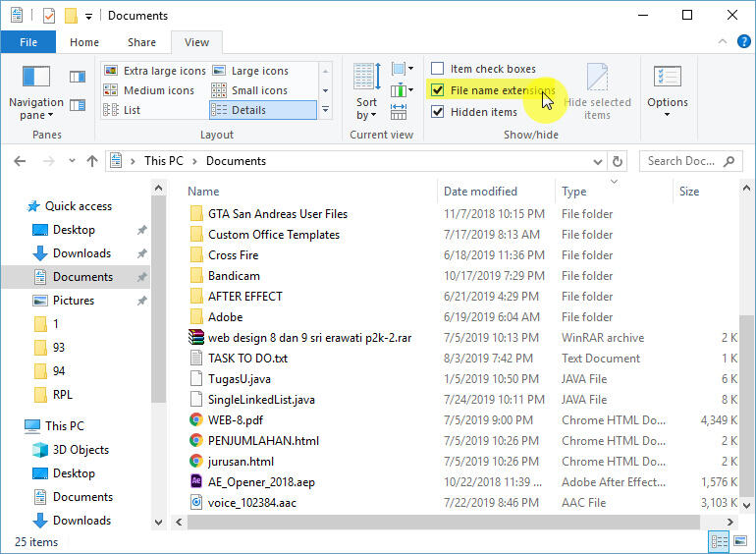Image resolution: width=756 pixels, height=554 pixels.
Task: Toggle the Preview pane icon
Action: coord(78,77)
